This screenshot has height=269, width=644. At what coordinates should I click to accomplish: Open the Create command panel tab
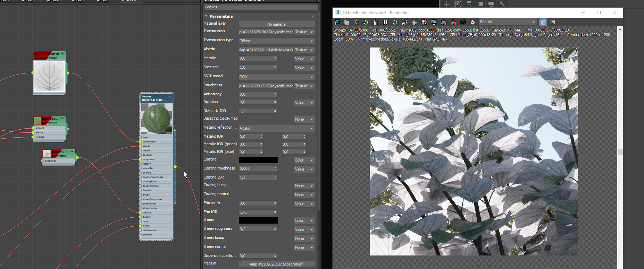[x=447, y=4]
